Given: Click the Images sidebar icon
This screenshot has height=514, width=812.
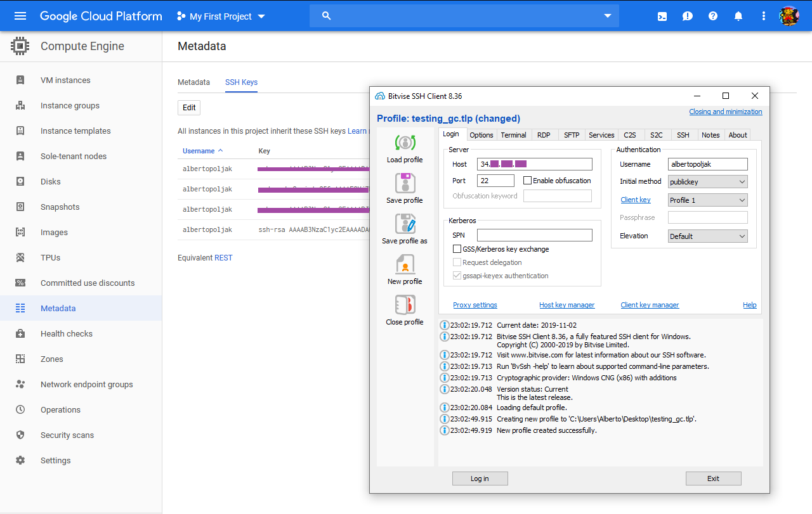Looking at the screenshot, I should pyautogui.click(x=20, y=233).
